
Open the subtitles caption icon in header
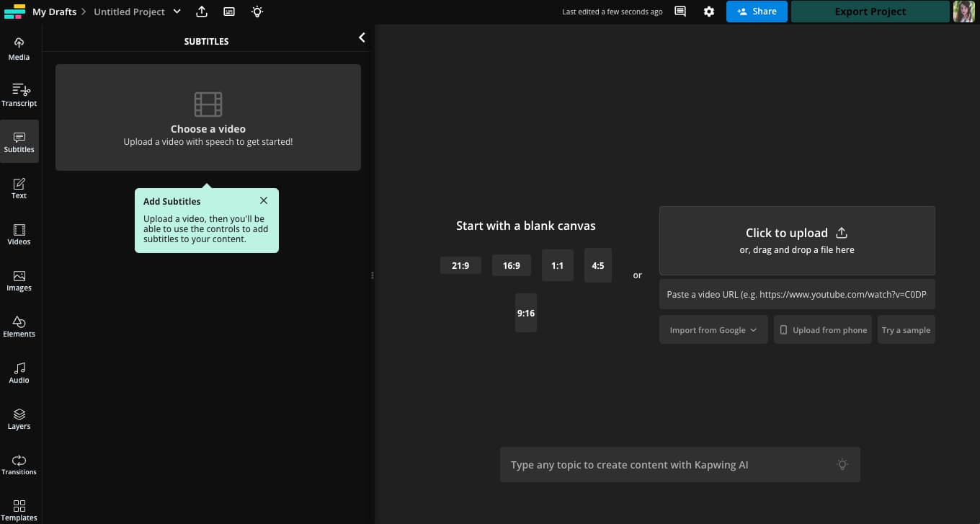(229, 12)
